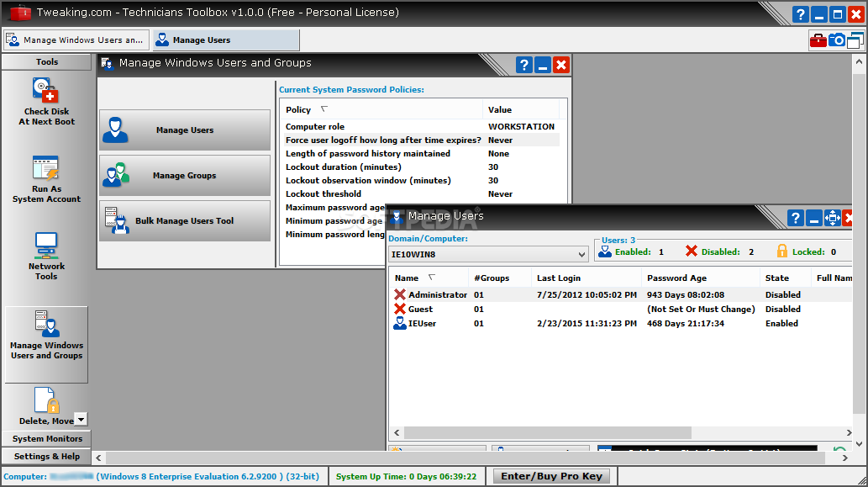The image size is (868, 487).
Task: Click the Enter/Buy Pro Key button
Action: coord(551,476)
